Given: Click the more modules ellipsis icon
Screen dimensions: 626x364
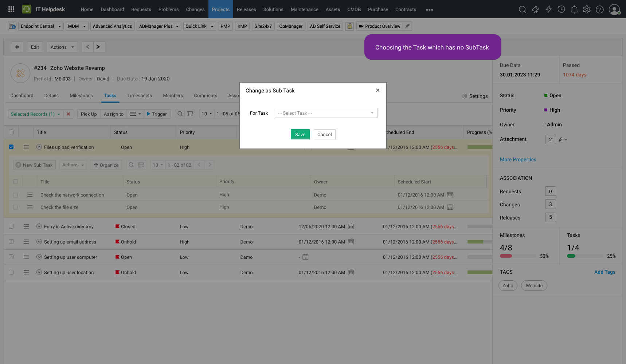Looking at the screenshot, I should coord(429,10).
